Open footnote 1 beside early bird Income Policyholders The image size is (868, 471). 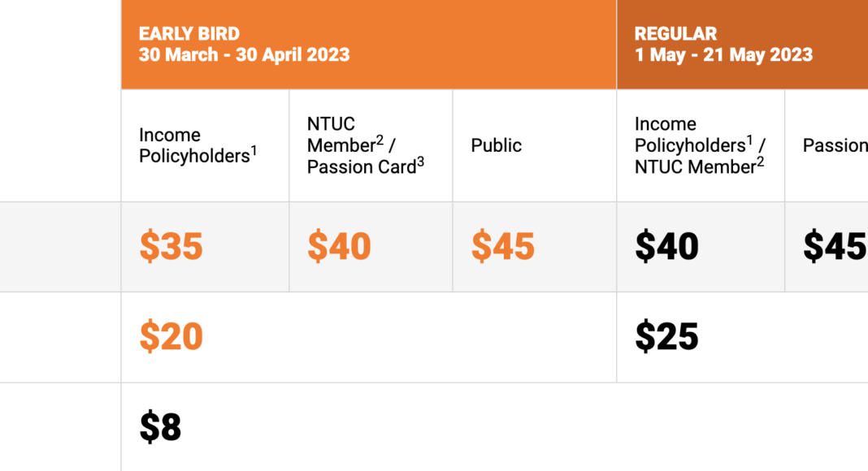click(254, 149)
